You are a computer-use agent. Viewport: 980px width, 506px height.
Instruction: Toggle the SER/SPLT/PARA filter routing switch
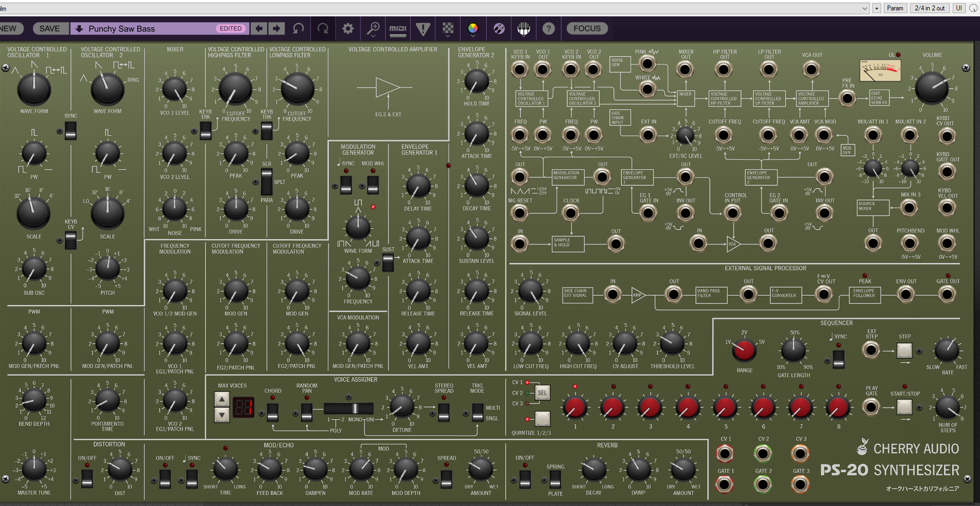tap(267, 182)
